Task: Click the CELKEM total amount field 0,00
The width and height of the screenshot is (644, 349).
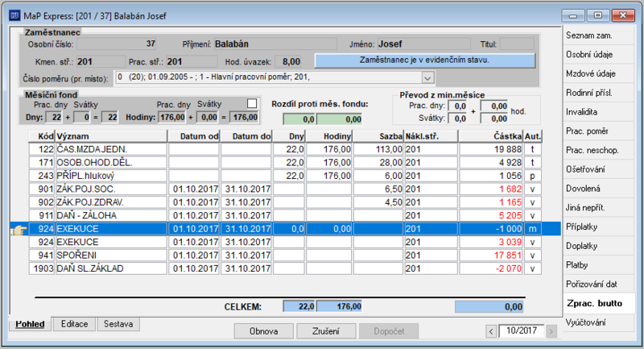Action: tap(489, 306)
